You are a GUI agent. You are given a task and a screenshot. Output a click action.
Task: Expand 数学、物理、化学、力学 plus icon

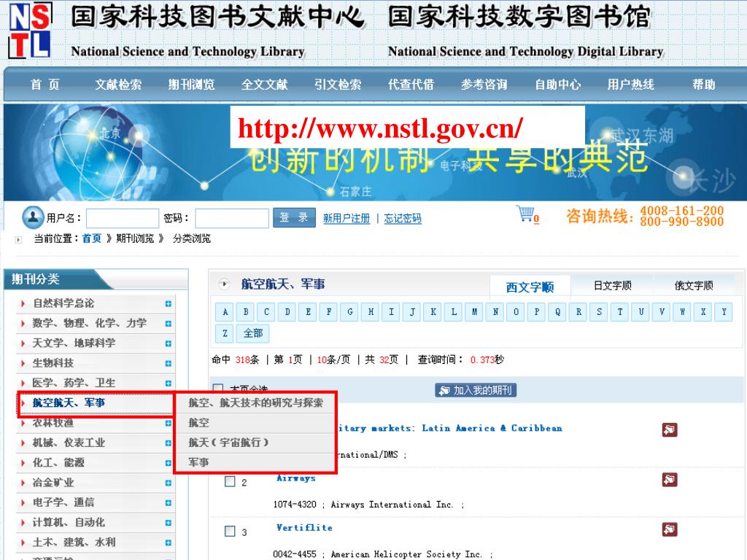point(169,324)
